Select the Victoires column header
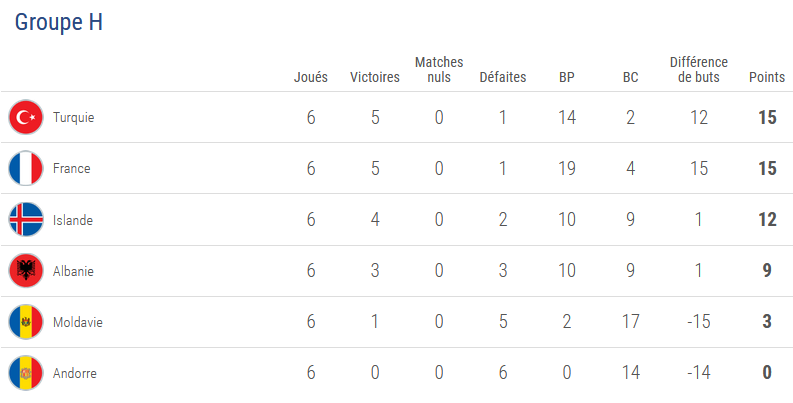This screenshot has width=793, height=403. (x=375, y=77)
